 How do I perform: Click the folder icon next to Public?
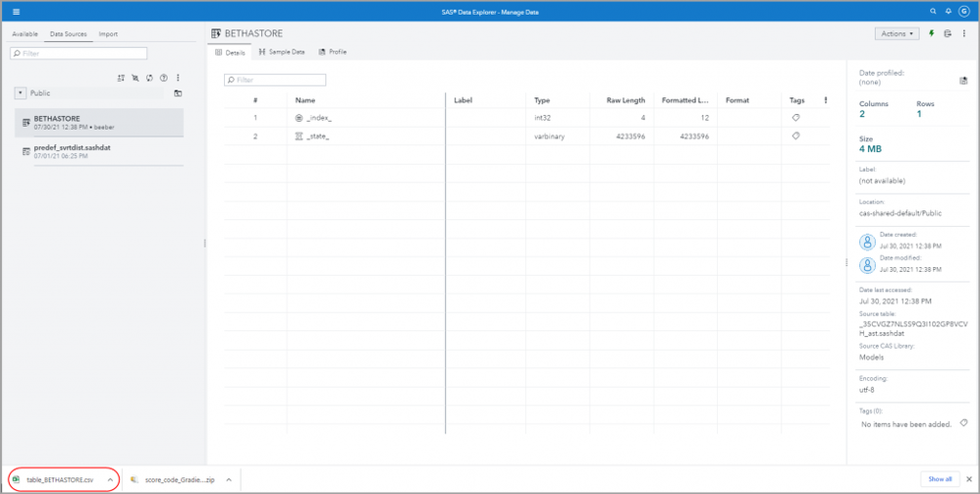click(x=178, y=93)
